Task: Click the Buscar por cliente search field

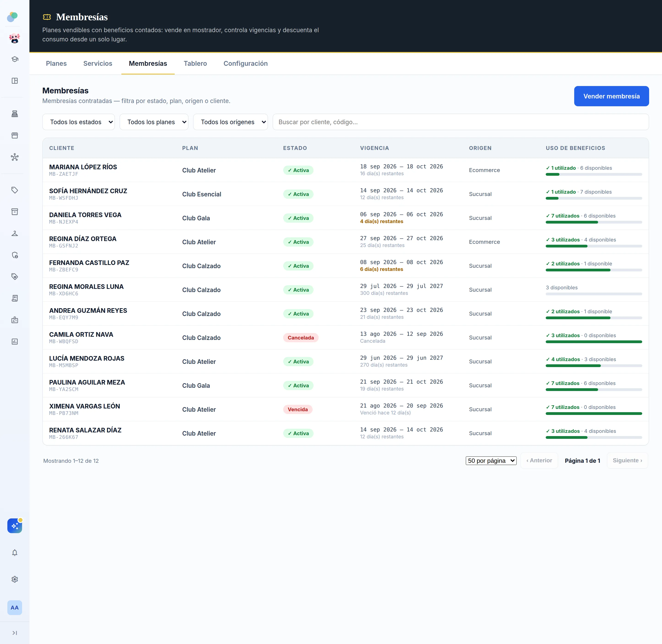Action: point(460,122)
